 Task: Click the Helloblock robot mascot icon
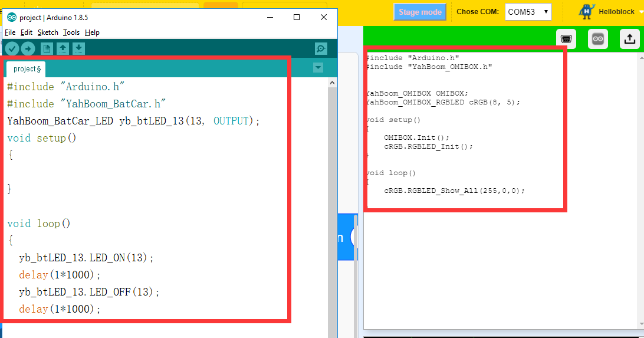click(586, 11)
